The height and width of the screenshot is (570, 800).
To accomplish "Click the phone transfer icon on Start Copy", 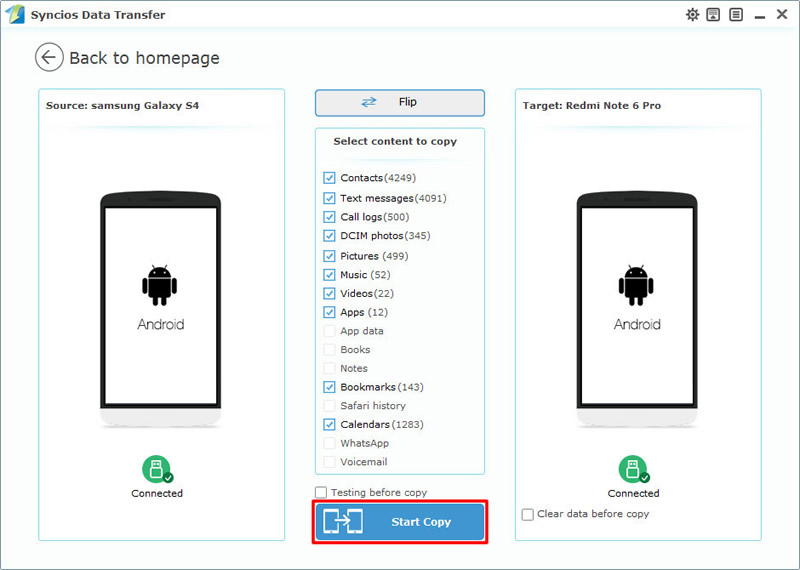I will click(x=343, y=522).
